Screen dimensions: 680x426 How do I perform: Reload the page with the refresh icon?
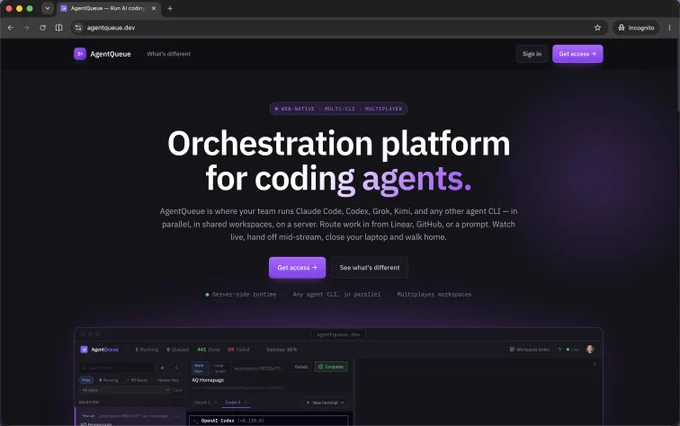42,28
